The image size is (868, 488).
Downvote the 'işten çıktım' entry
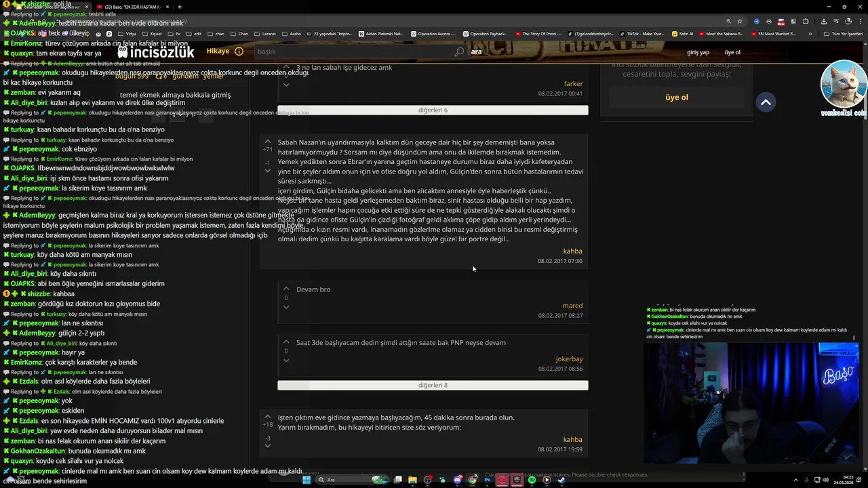[268, 445]
